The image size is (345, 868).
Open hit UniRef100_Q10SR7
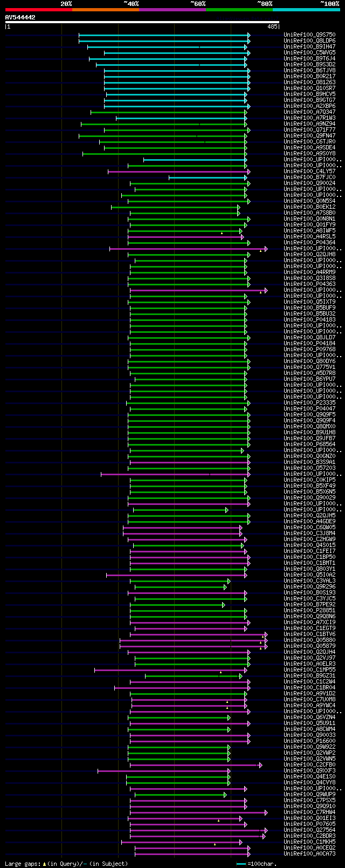309,88
